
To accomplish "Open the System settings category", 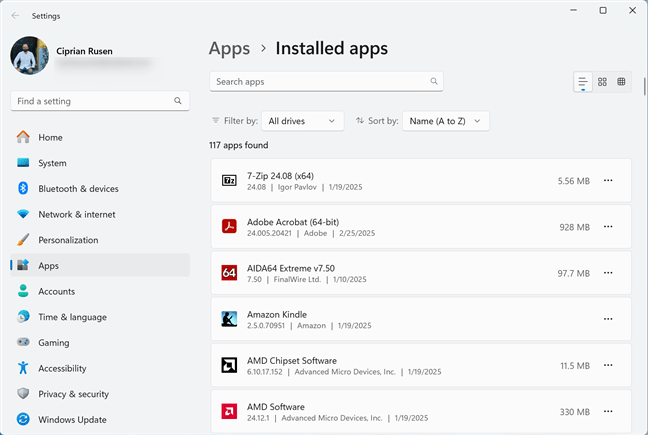I will (100, 163).
